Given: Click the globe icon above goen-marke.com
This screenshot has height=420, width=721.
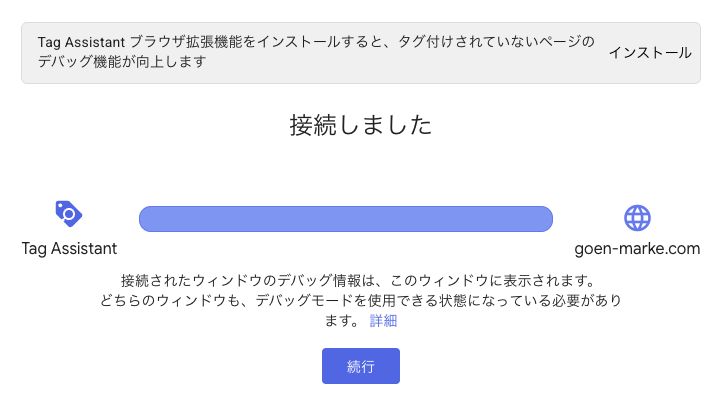Looking at the screenshot, I should tap(637, 217).
